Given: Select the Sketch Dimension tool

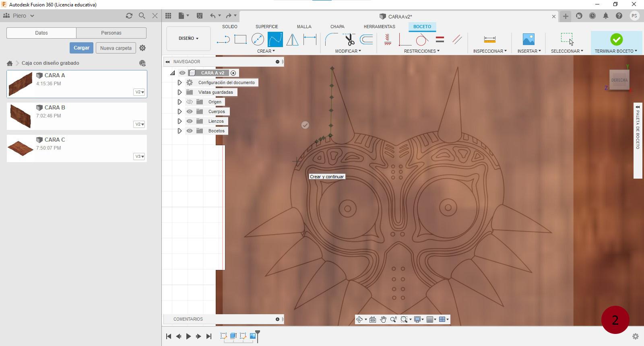Looking at the screenshot, I should point(310,39).
